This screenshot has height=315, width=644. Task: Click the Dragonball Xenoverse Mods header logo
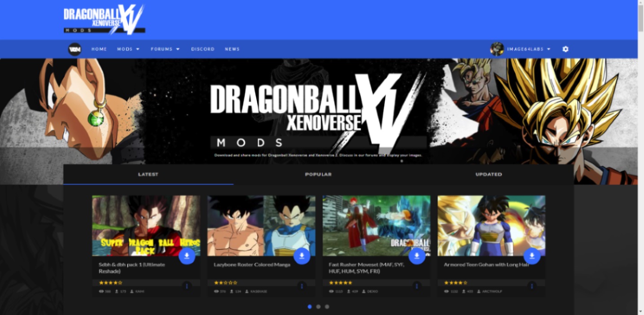tap(104, 20)
